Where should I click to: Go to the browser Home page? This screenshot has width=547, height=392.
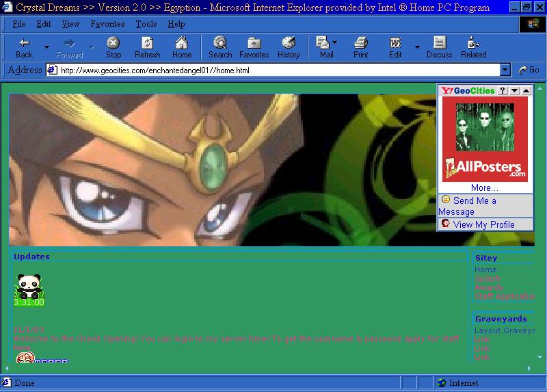click(x=182, y=48)
